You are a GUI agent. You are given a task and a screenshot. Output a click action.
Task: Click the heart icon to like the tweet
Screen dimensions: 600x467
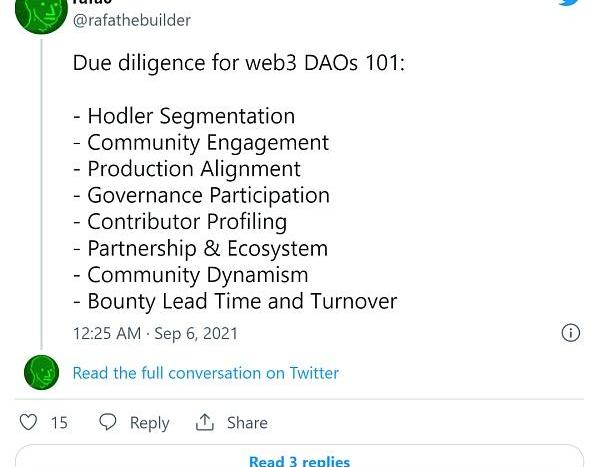coord(29,423)
